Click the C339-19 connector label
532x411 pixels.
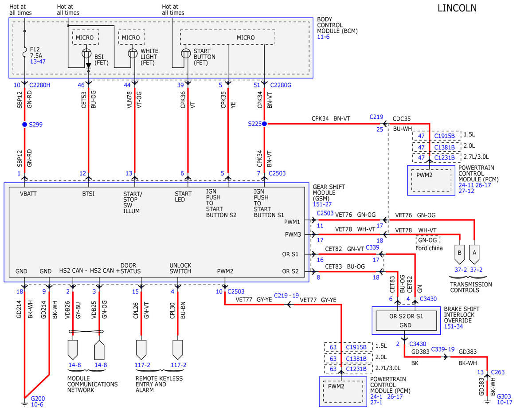[444, 350]
